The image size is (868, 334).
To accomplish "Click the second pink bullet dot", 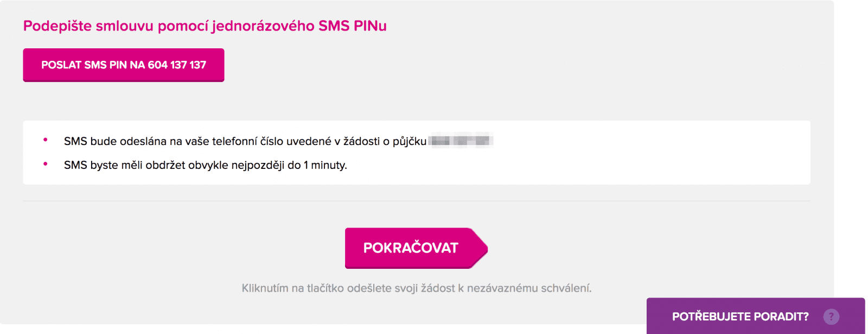I will (x=46, y=163).
